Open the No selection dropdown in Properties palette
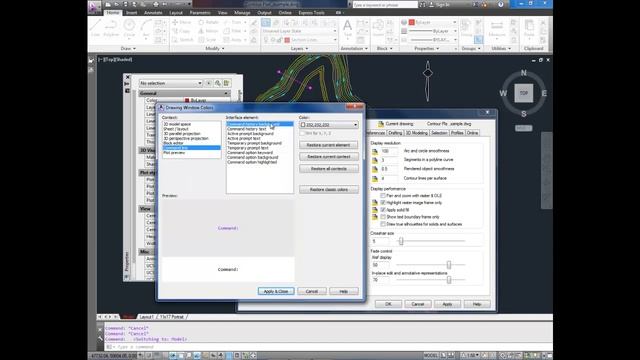 [x=171, y=83]
